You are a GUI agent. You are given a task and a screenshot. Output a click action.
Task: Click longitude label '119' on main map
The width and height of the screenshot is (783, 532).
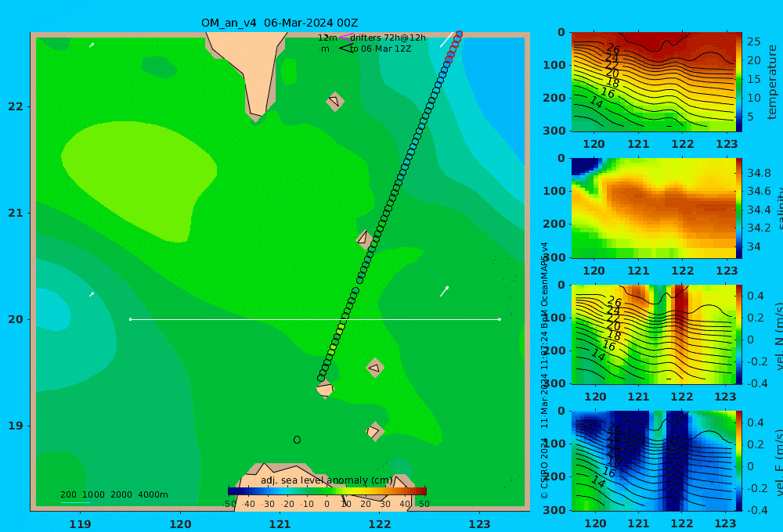pyautogui.click(x=80, y=524)
